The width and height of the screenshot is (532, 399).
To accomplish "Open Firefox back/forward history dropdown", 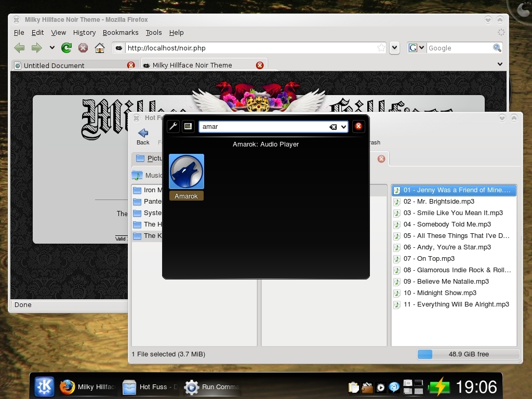I will pyautogui.click(x=52, y=48).
